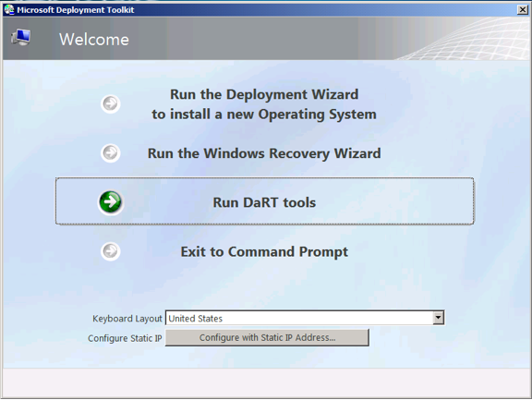
Task: Click the Configure Static IP label
Action: (x=125, y=338)
